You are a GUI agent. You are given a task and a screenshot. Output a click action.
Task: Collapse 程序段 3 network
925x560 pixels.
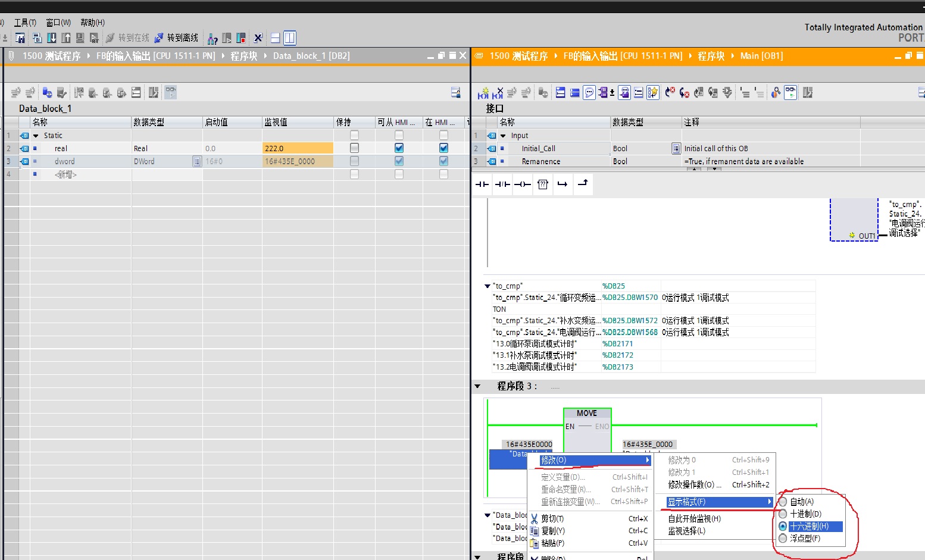tap(477, 386)
